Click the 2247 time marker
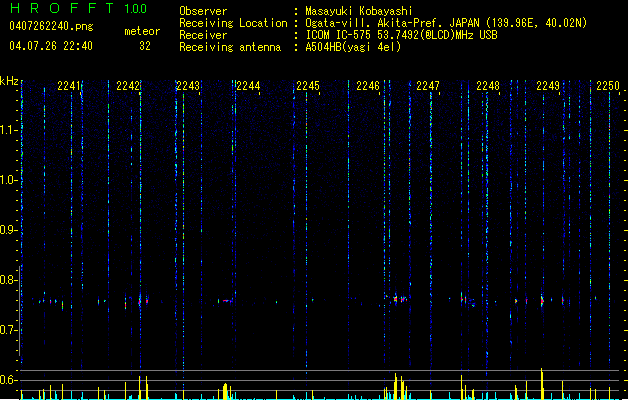Viewport: 629px width, 400px height. click(428, 86)
